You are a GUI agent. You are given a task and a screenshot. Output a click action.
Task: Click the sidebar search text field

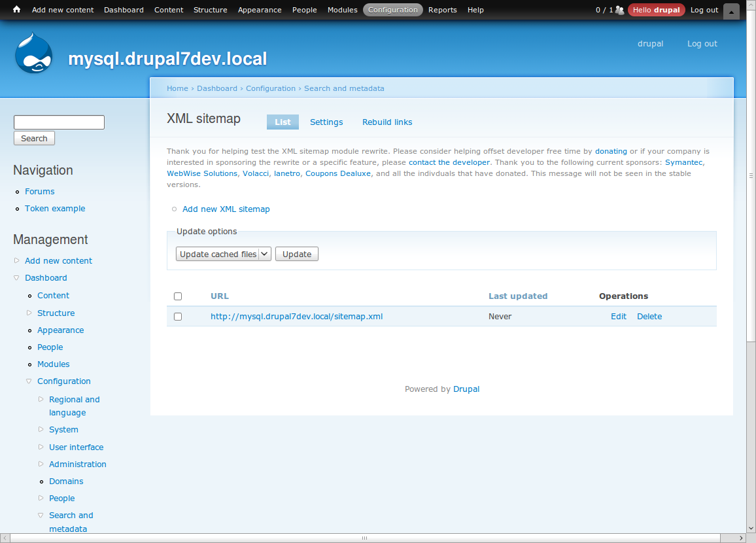59,122
